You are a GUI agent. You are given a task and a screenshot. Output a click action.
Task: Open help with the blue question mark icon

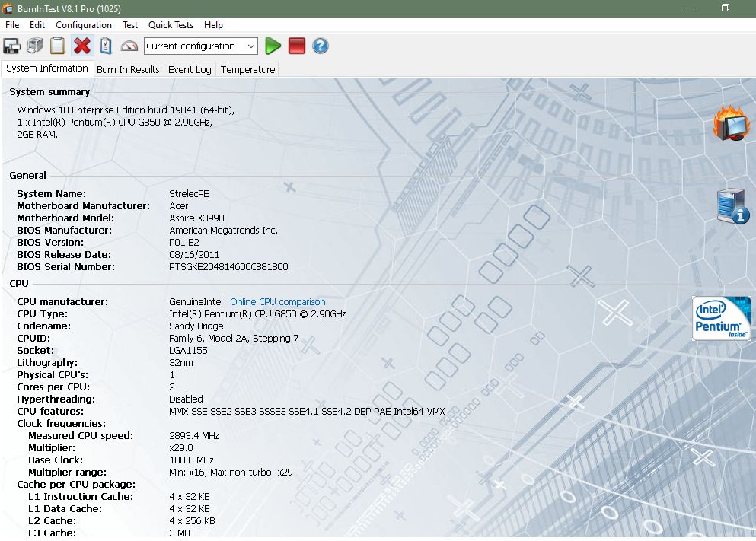(321, 46)
